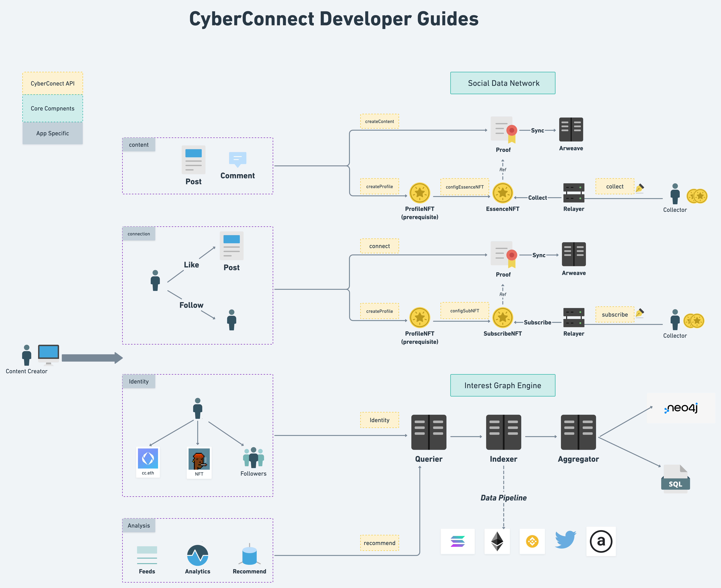Viewport: 721px width, 588px height.
Task: Click the Querier server icon
Action: tap(429, 432)
